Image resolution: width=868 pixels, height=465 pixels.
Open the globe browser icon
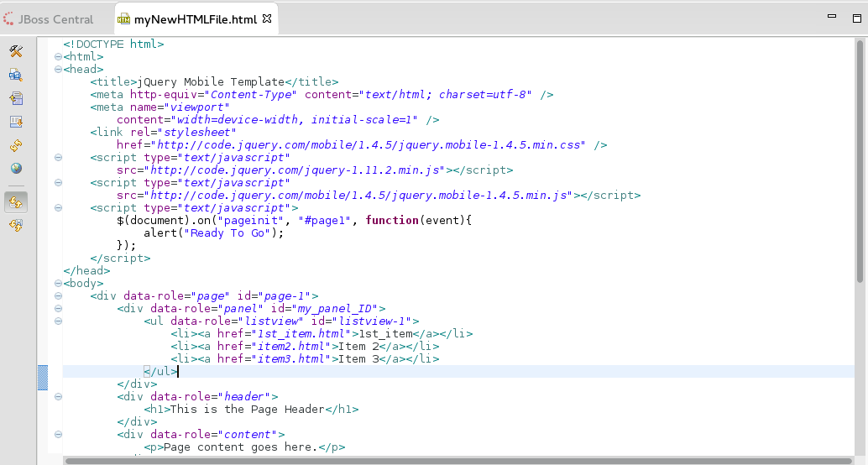(16, 168)
